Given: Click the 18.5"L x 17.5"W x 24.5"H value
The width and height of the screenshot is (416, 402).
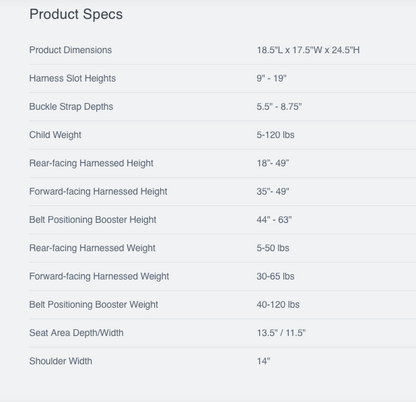Looking at the screenshot, I should [x=308, y=50].
